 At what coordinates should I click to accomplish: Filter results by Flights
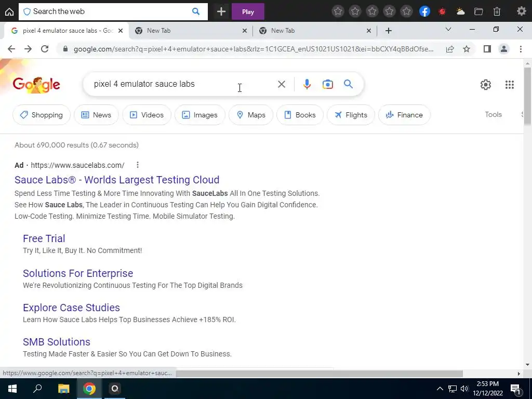point(351,115)
